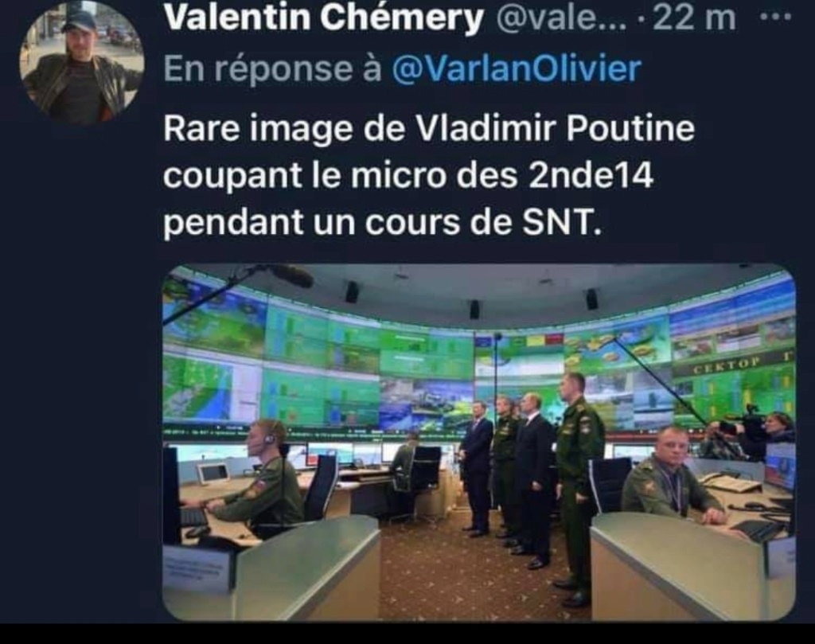Click the black bar beneath the tweet

407,634
